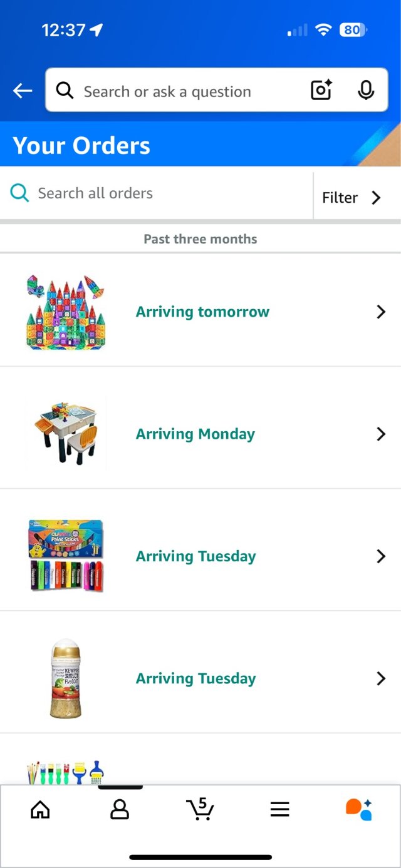
Task: Go to Home tab in bottom bar
Action: (x=40, y=810)
